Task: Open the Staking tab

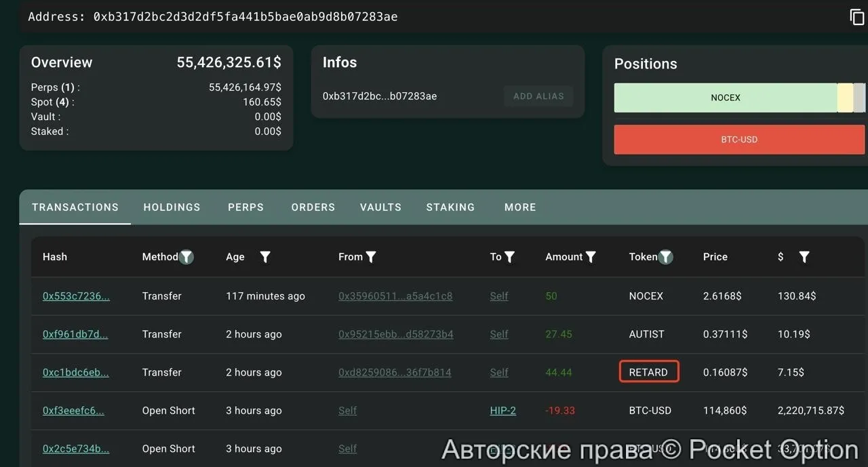Action: pos(450,207)
